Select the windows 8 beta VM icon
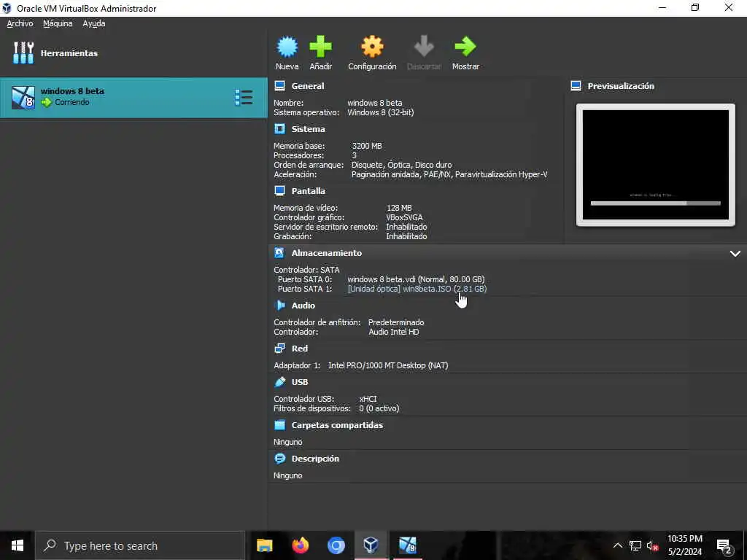747x560 pixels. pyautogui.click(x=23, y=98)
